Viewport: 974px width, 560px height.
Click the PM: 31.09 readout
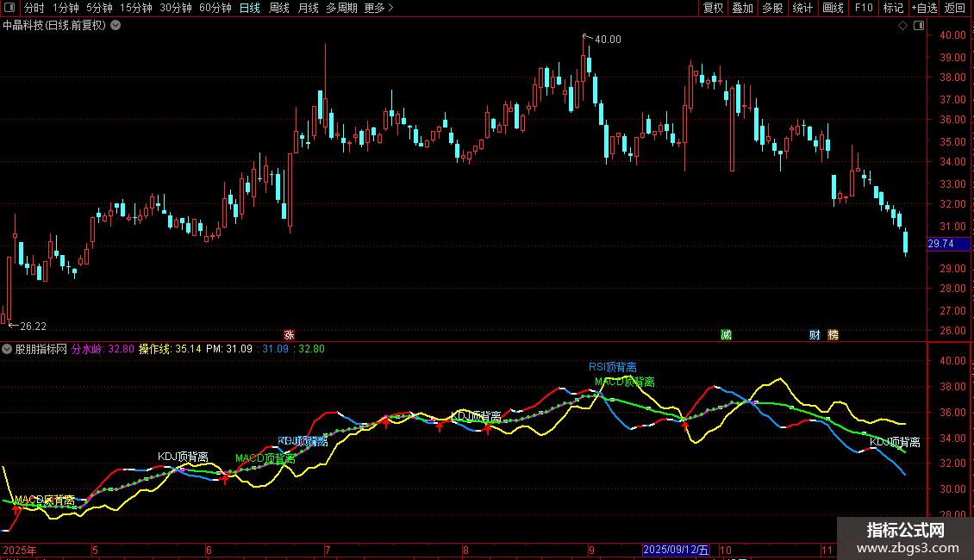[229, 349]
